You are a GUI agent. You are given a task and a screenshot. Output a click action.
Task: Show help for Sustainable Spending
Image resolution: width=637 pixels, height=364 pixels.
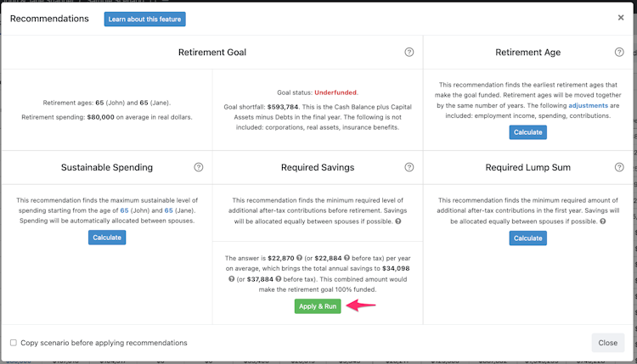pos(199,168)
